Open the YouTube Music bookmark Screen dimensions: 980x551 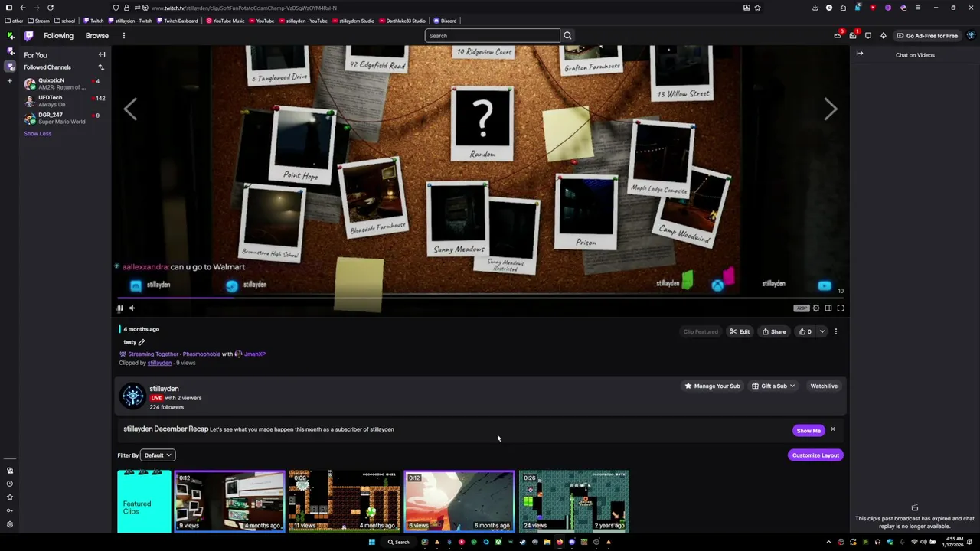pos(225,21)
